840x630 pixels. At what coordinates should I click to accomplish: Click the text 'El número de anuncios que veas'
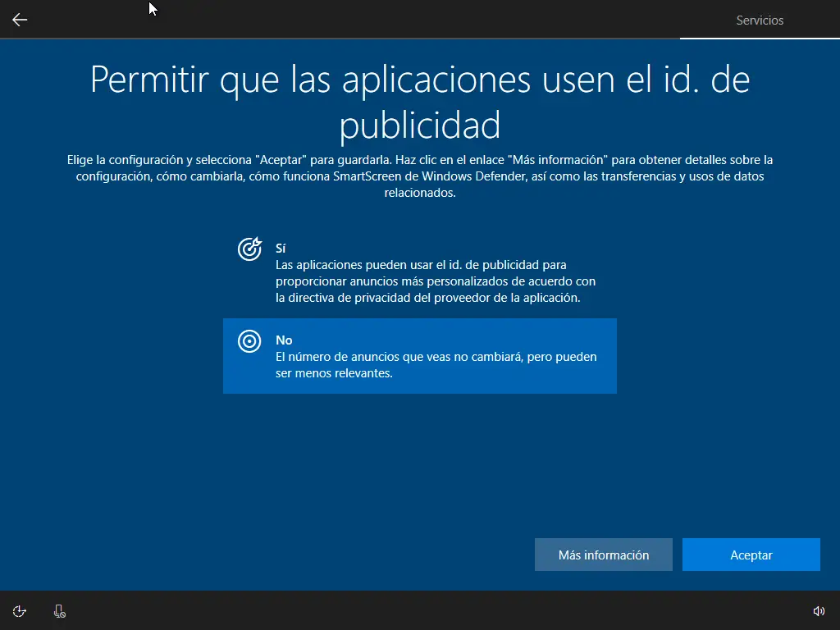click(x=436, y=365)
